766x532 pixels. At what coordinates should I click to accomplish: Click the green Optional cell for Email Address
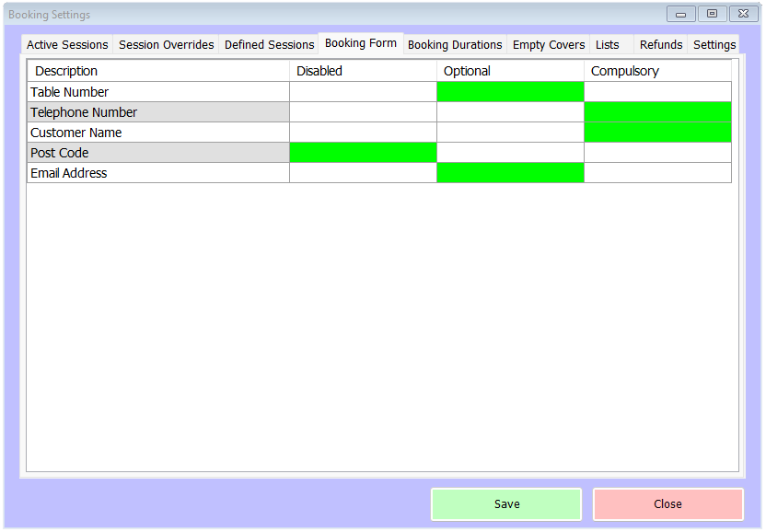(510, 173)
